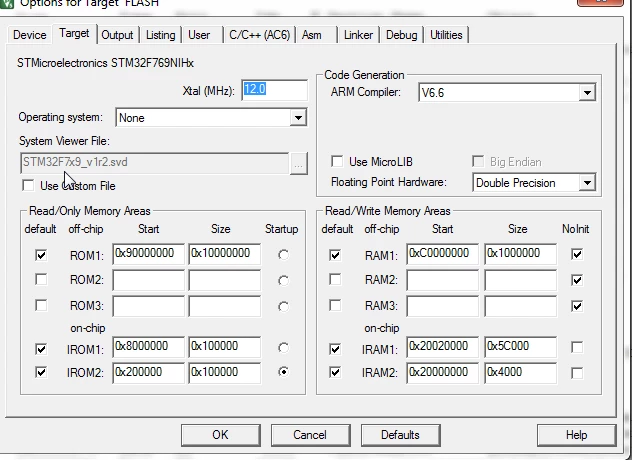Viewport: 632px width, 460px height.
Task: Check the RAM2 default checkbox
Action: [335, 279]
